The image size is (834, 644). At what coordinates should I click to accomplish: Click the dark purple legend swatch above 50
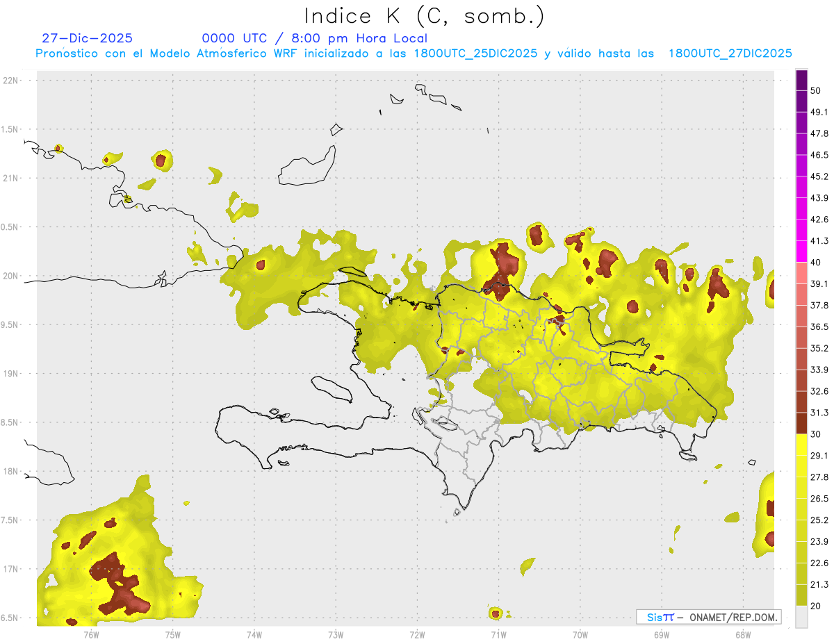point(801,81)
